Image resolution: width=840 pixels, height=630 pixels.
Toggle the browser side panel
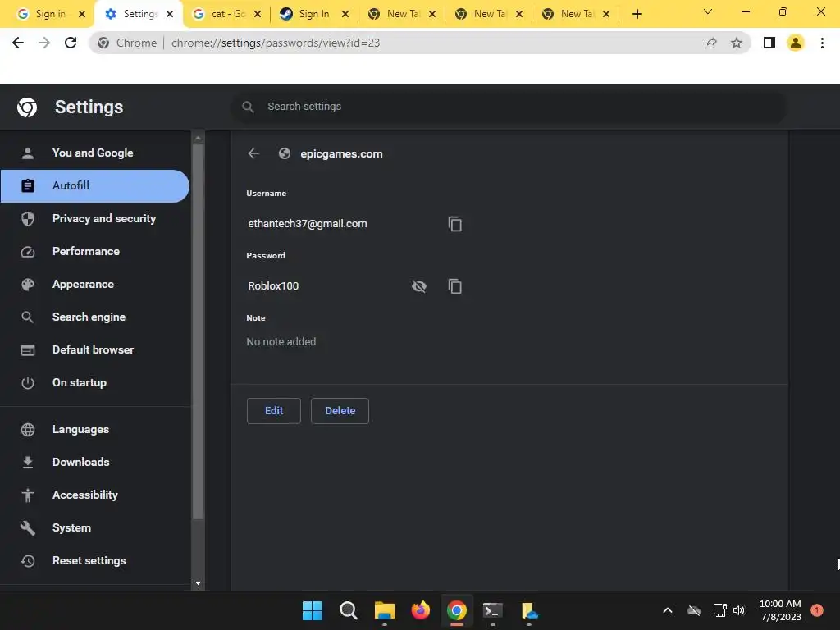pos(769,43)
